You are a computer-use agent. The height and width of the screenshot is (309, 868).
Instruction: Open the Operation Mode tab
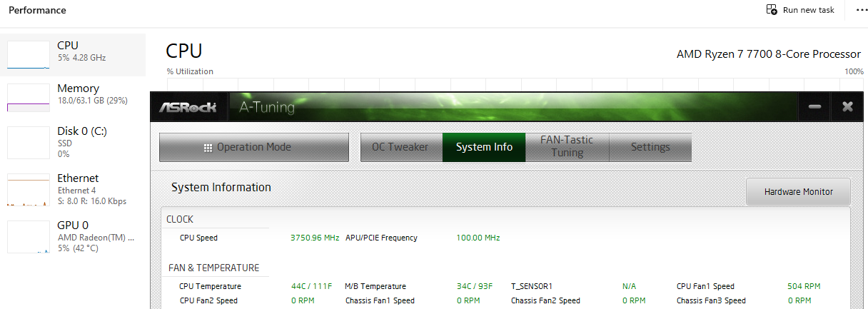click(254, 147)
